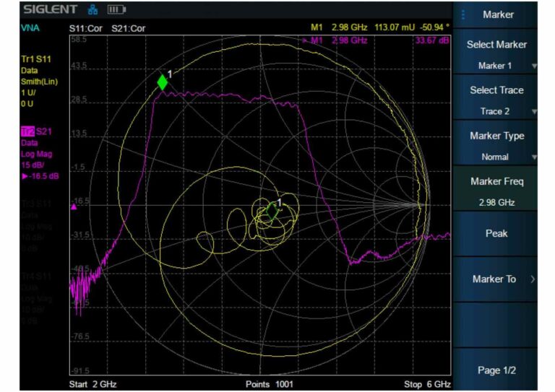Select the highlighted Tr2 S21 trace label

[x=36, y=132]
